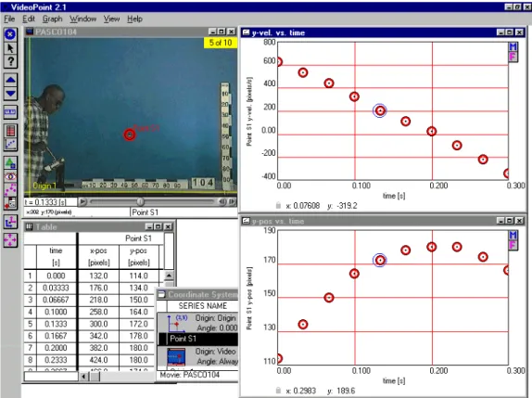The image size is (532, 398).
Task: Select the ruler scale tool
Action: tap(10, 112)
